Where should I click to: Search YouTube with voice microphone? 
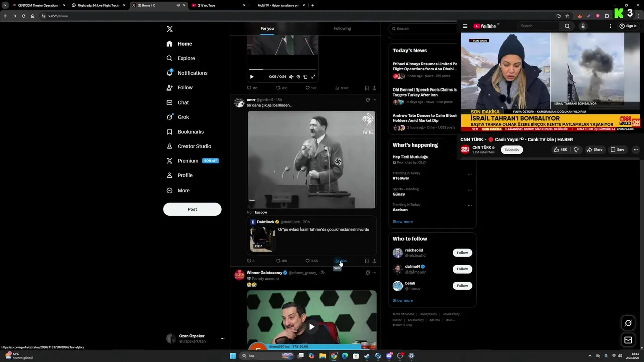583,26
